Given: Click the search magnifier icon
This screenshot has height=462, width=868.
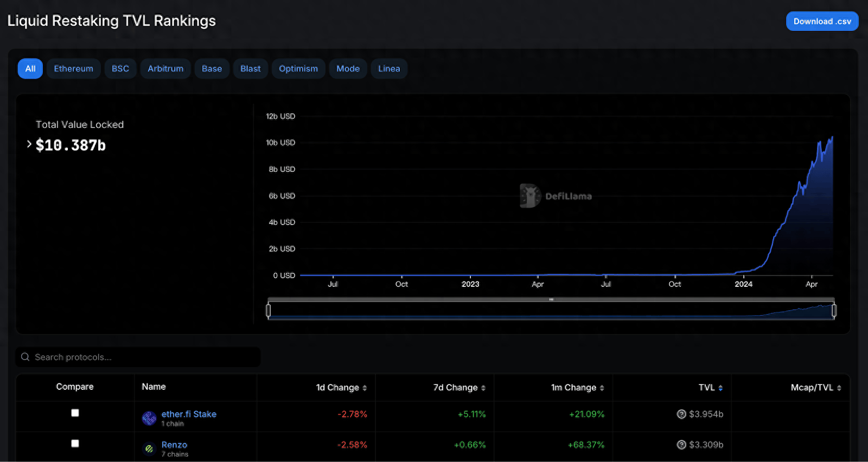Looking at the screenshot, I should click(25, 357).
